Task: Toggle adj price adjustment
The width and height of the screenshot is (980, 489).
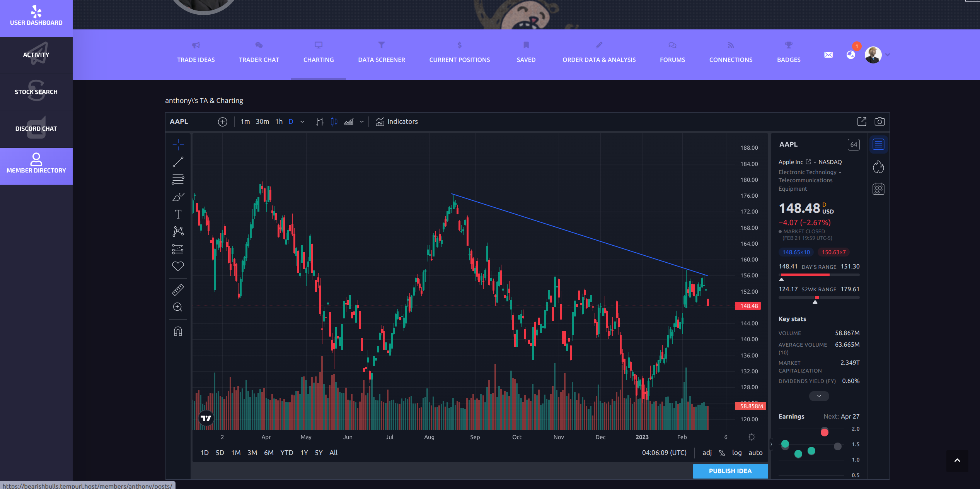Action: point(707,453)
